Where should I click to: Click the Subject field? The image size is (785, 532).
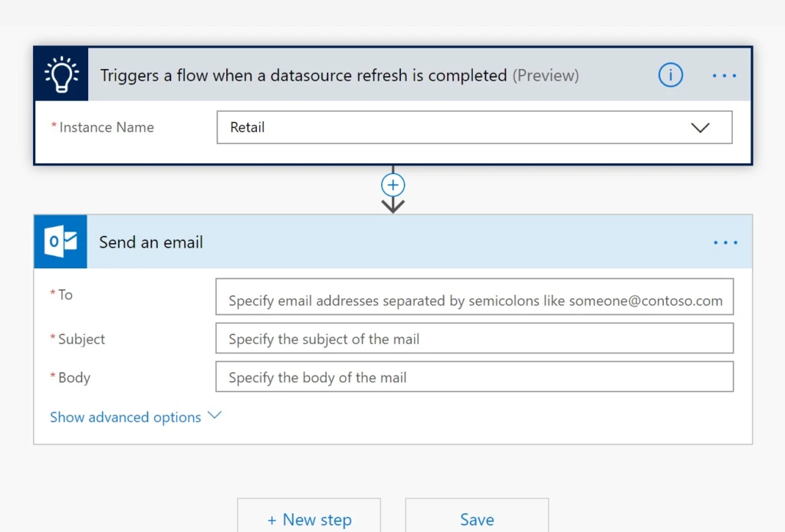click(x=474, y=338)
